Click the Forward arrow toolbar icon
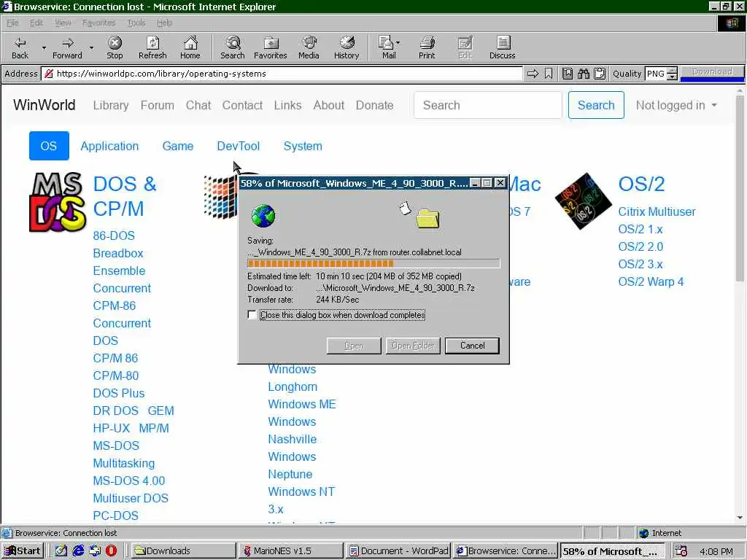This screenshot has height=560, width=747. 68,43
